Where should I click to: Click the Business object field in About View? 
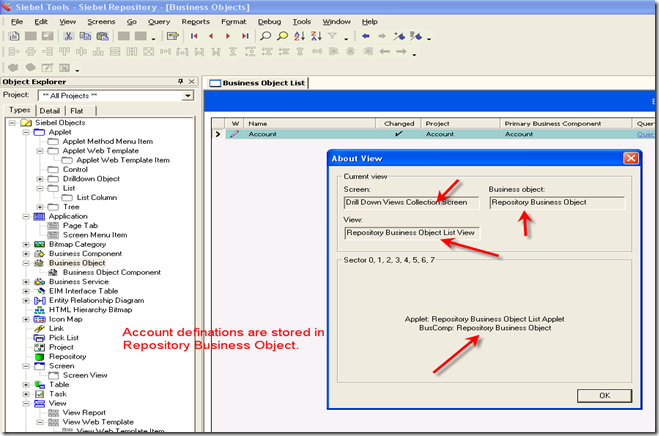(x=557, y=203)
